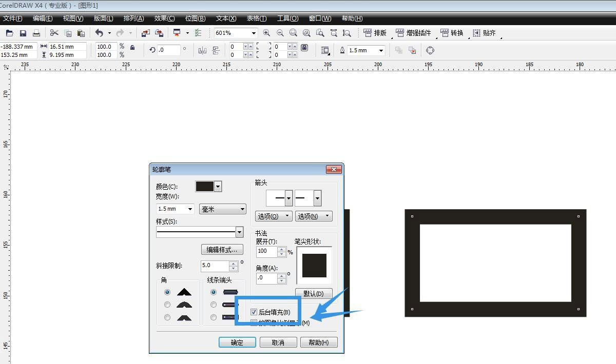Click the 编辑样式 button
The image size is (616, 364).
222,250
